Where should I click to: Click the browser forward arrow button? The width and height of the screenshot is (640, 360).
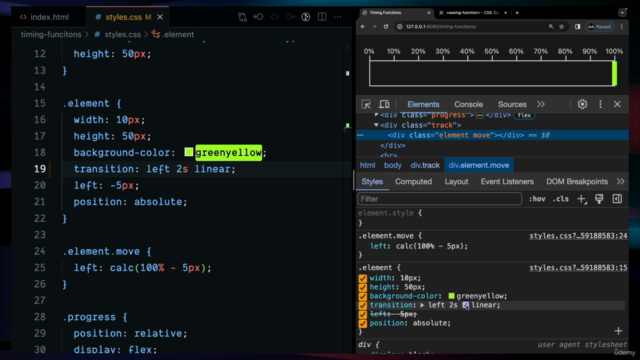[x=374, y=27]
